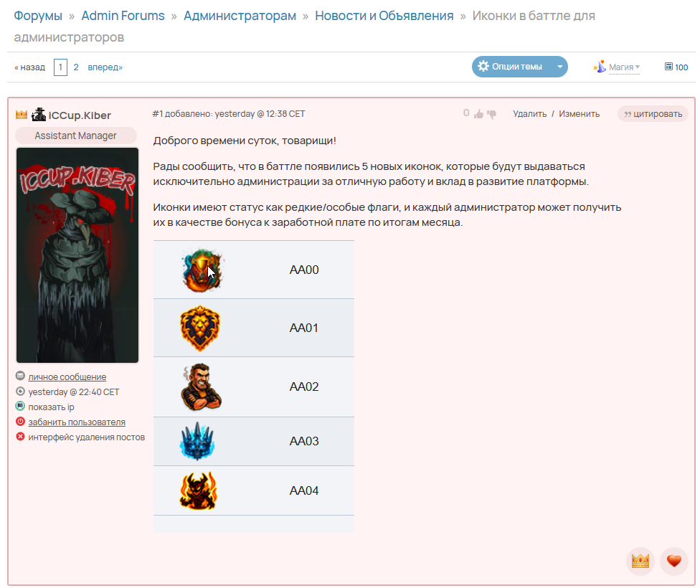The width and height of the screenshot is (700, 588).
Task: Open интерфейс удаления постов link
Action: (87, 437)
